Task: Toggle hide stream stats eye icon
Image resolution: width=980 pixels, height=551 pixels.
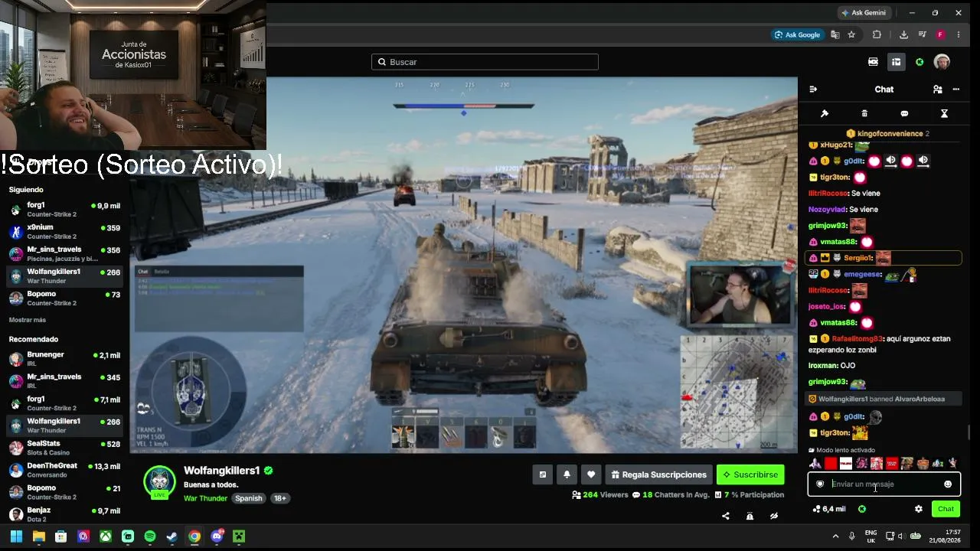Action: coord(774,516)
